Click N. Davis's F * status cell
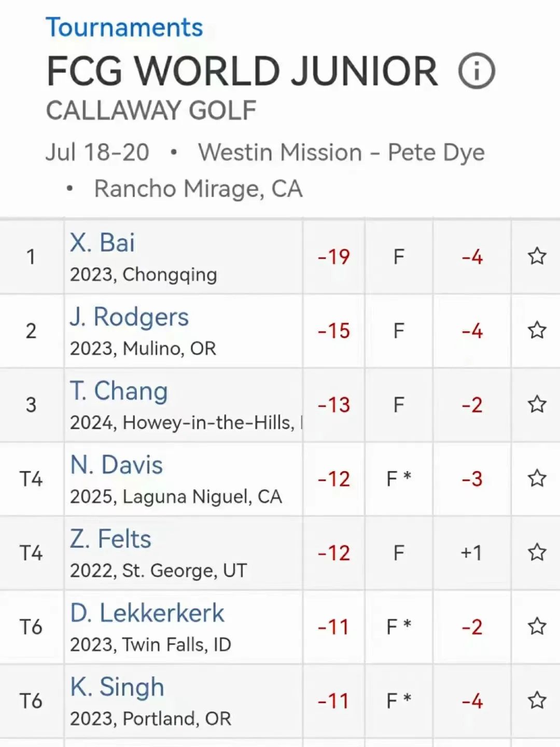The image size is (560, 747). pyautogui.click(x=399, y=479)
